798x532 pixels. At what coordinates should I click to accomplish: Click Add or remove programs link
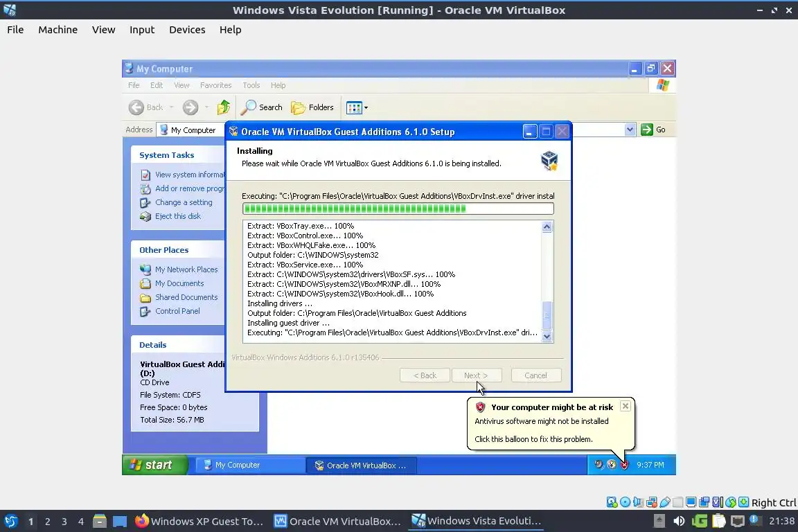pyautogui.click(x=182, y=188)
